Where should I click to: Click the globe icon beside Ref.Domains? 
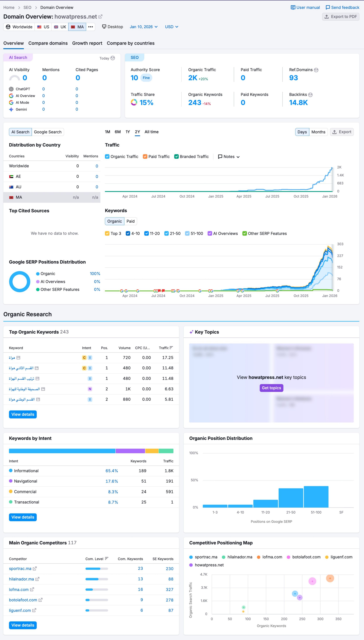point(316,70)
